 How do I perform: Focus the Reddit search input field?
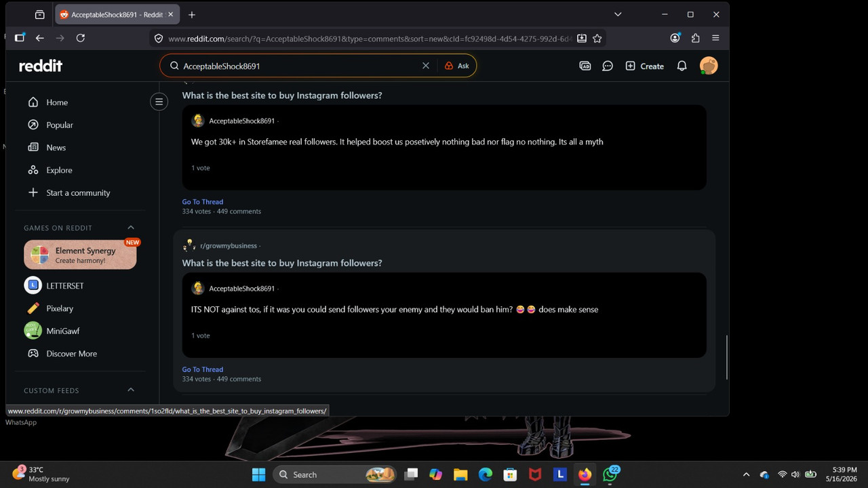point(298,66)
